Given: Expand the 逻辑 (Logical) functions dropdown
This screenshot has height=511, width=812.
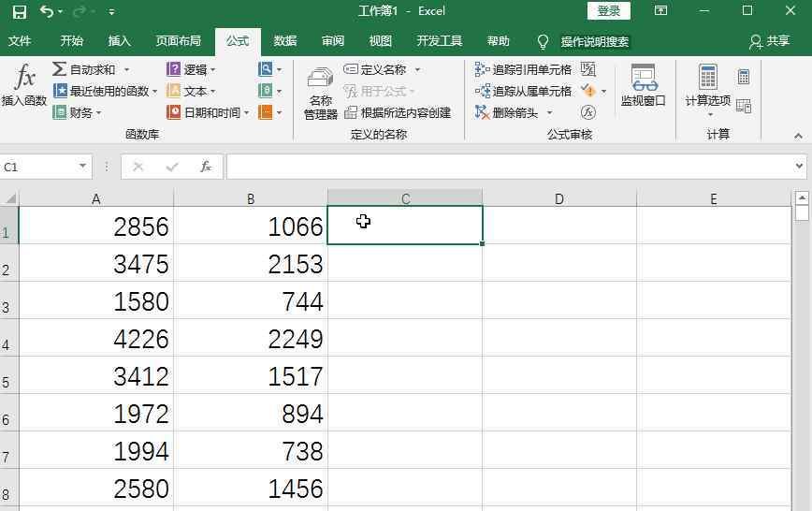Looking at the screenshot, I should click(x=212, y=70).
